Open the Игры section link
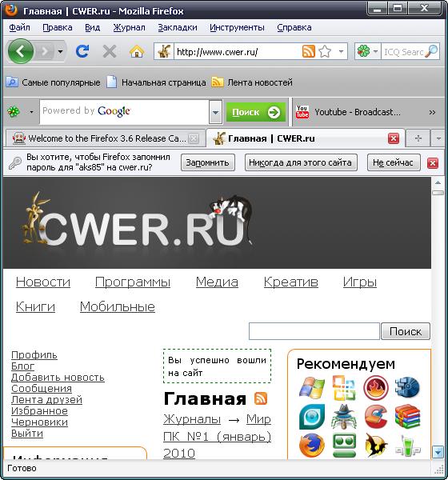The width and height of the screenshot is (448, 480). point(359,282)
